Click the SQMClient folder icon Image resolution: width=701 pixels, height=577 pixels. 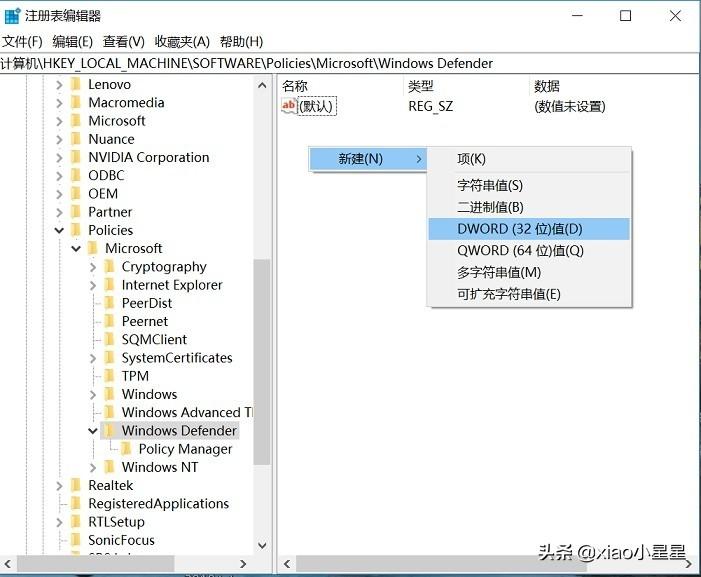pyautogui.click(x=110, y=340)
